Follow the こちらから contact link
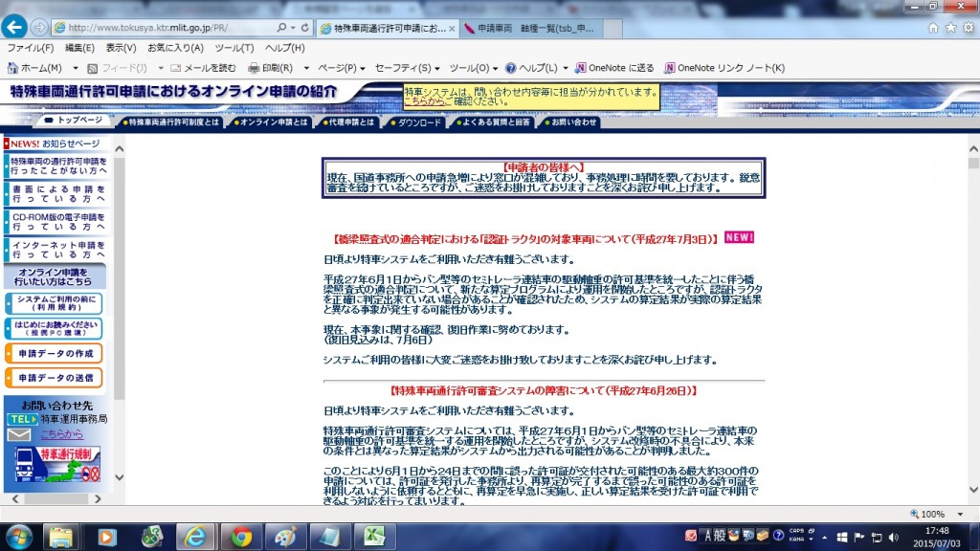The width and height of the screenshot is (980, 551). (62, 434)
